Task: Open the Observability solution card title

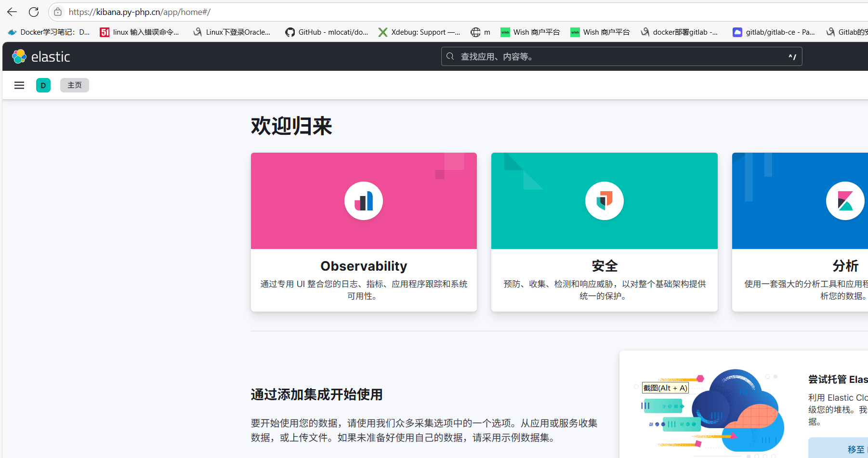Action: [364, 266]
